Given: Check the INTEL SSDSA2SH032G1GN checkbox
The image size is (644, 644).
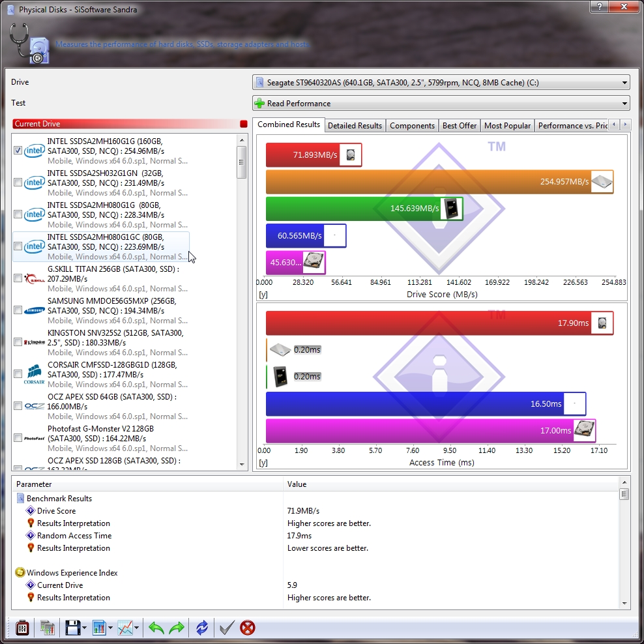Looking at the screenshot, I should coord(18,183).
